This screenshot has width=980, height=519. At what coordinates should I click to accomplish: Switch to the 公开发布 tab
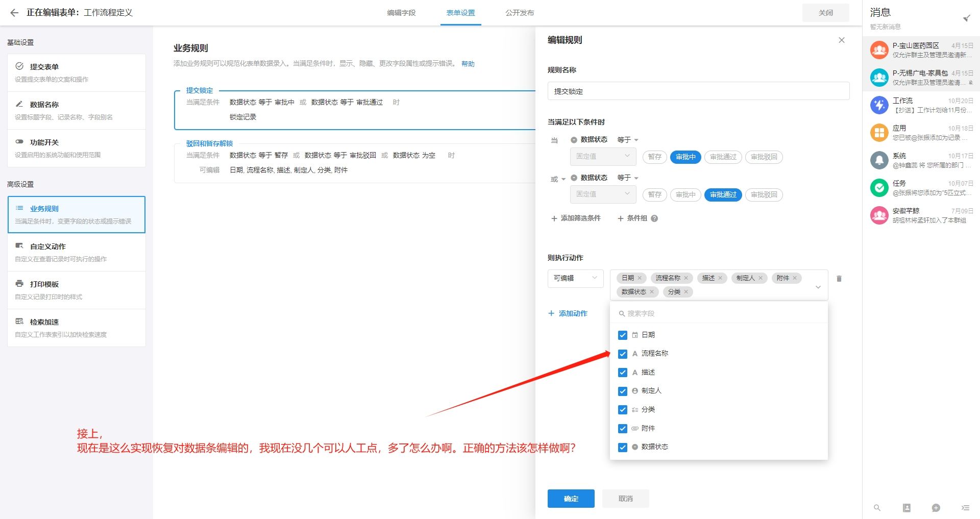coord(520,13)
